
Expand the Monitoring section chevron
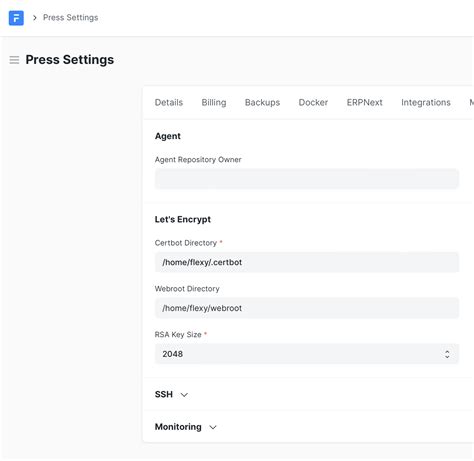[213, 427]
